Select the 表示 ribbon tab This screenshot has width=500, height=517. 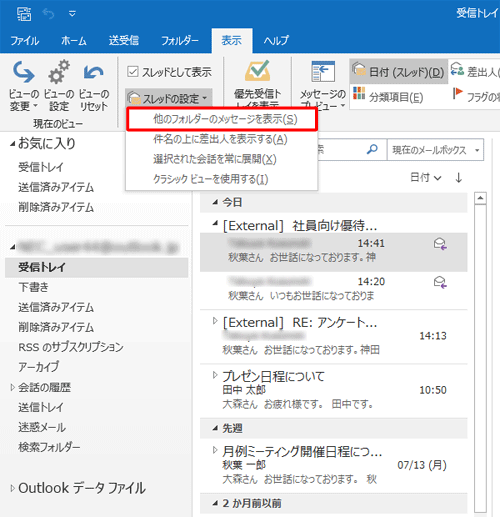pyautogui.click(x=232, y=41)
